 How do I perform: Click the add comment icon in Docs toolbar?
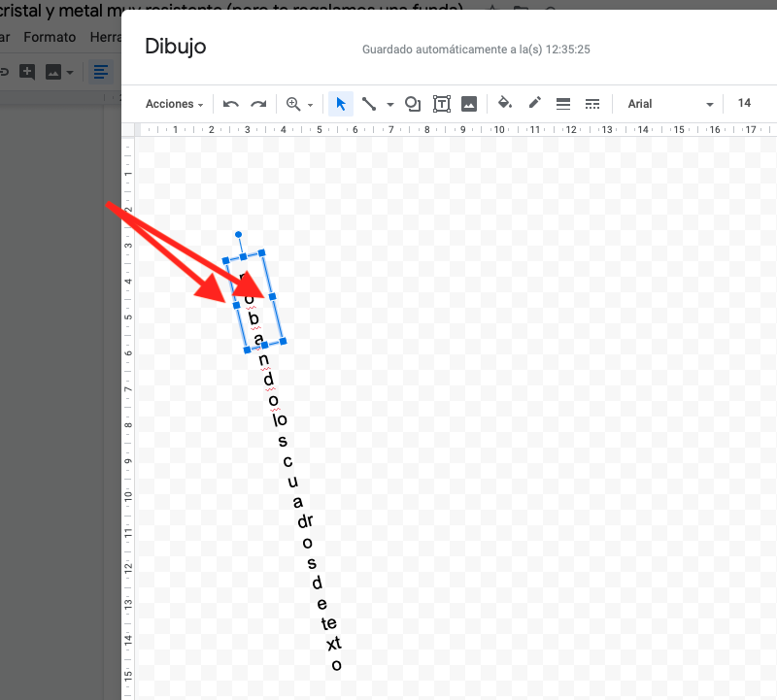pyautogui.click(x=27, y=72)
